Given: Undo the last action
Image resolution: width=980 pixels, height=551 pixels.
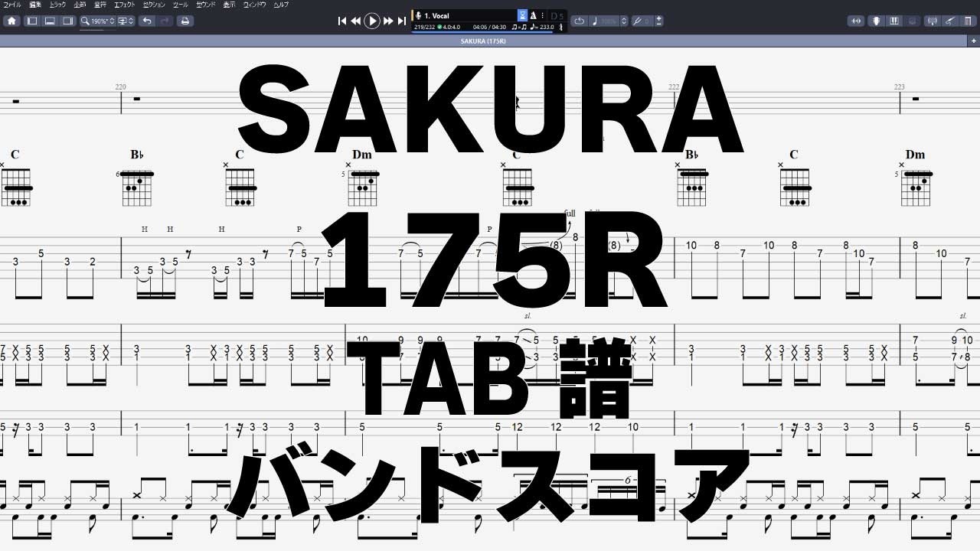Looking at the screenshot, I should [x=147, y=21].
